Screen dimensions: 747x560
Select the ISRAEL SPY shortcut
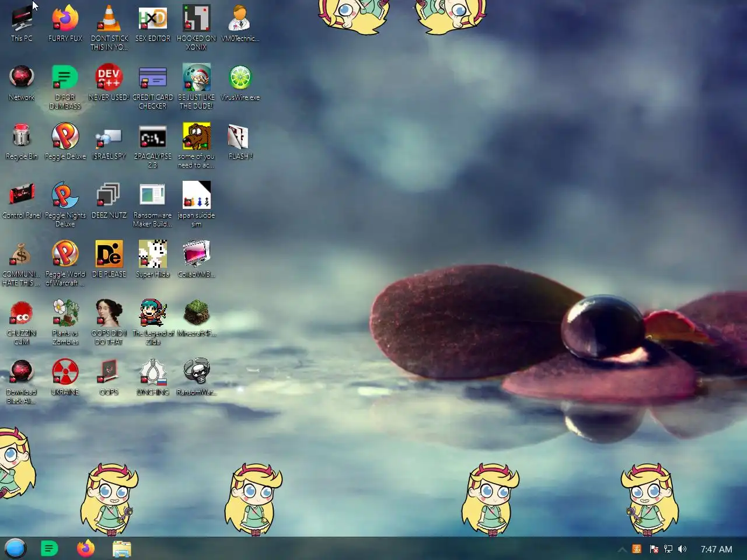(109, 141)
